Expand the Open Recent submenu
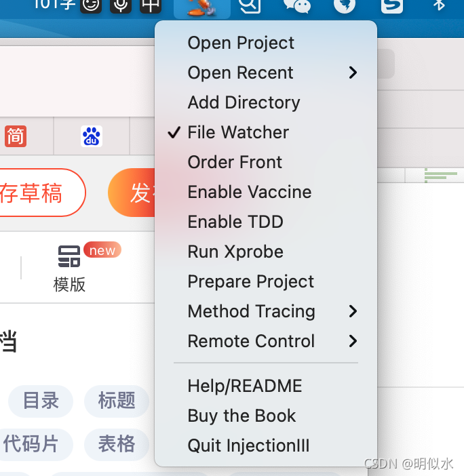Viewport: 464px width, 476px height. tap(266, 73)
